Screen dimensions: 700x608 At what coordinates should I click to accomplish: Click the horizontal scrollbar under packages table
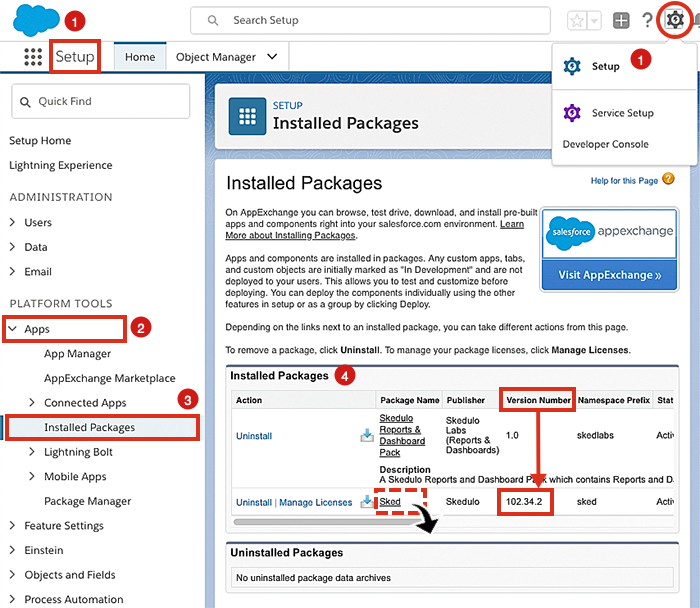(328, 521)
